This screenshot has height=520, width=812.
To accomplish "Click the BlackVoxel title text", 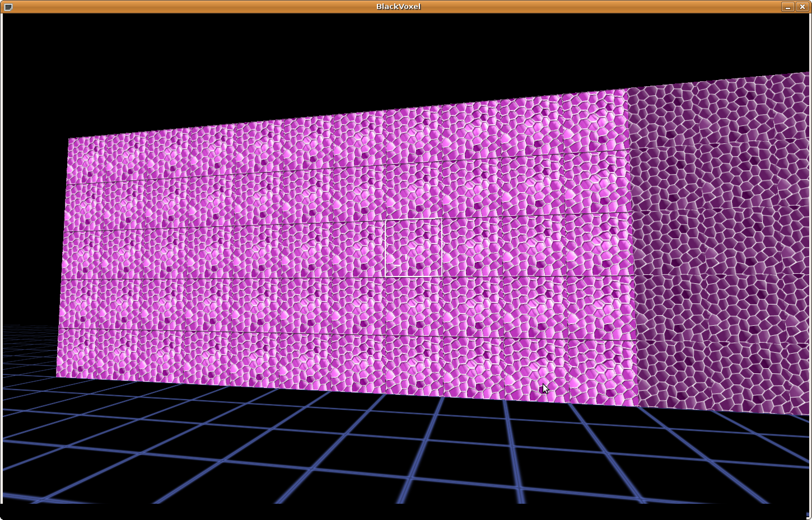I will pos(398,7).
